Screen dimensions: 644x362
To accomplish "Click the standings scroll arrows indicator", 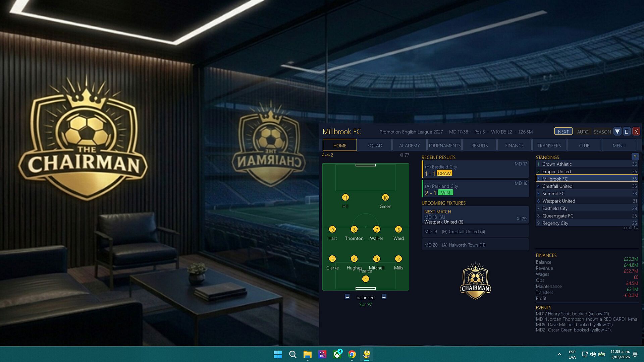I will click(630, 228).
